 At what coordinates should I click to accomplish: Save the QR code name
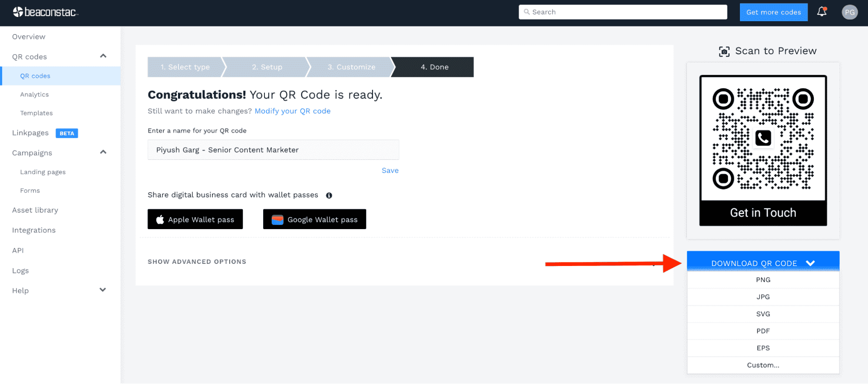[x=390, y=171]
